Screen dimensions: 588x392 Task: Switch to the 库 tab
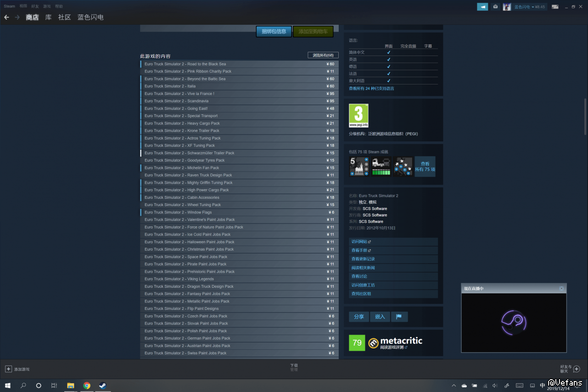(x=48, y=17)
